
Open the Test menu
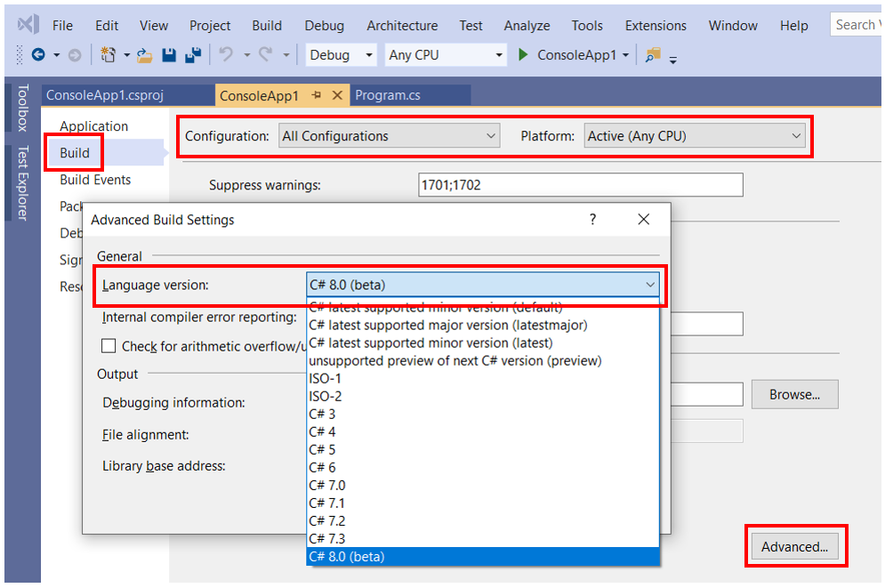point(471,26)
